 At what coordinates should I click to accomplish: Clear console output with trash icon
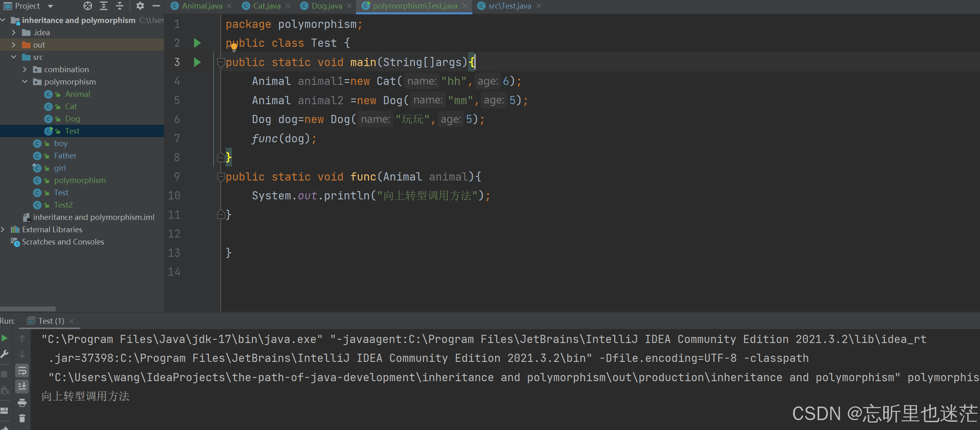click(x=22, y=419)
